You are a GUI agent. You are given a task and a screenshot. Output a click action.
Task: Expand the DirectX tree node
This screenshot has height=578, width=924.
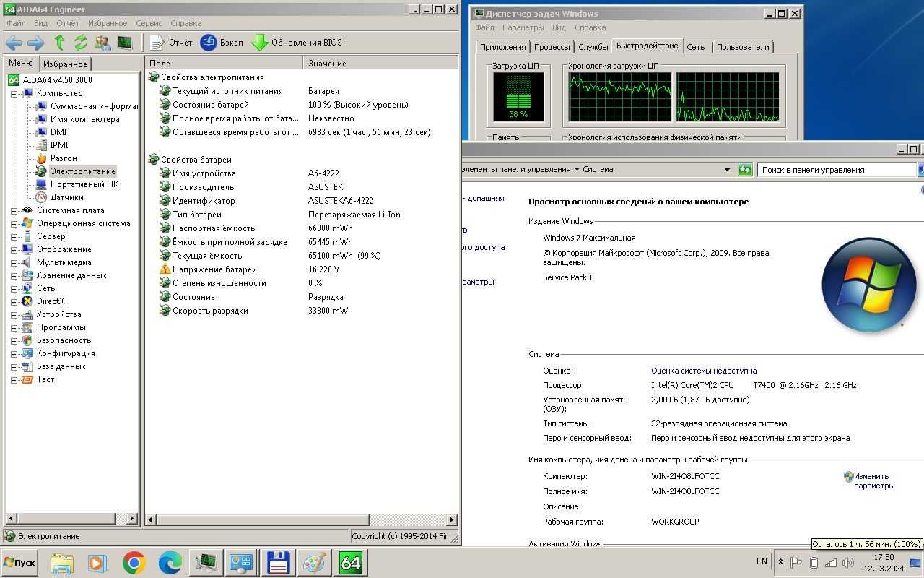[14, 301]
